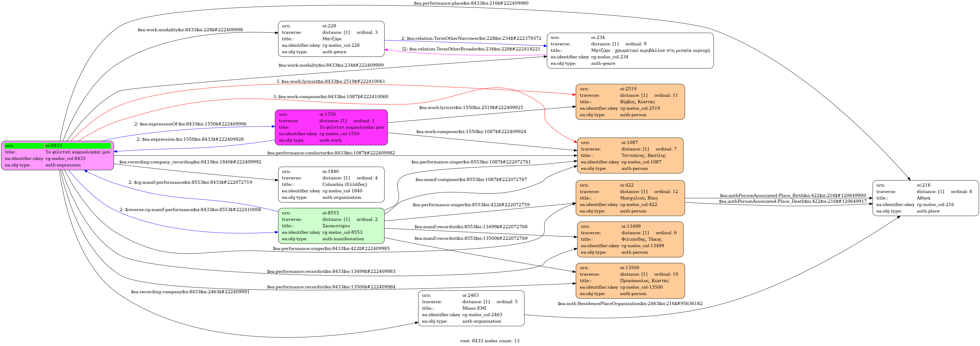This screenshot has width=980, height=346.
Task: Click ea:expressionOf edge label oi:8433 oi:1550
Action: click(190, 124)
